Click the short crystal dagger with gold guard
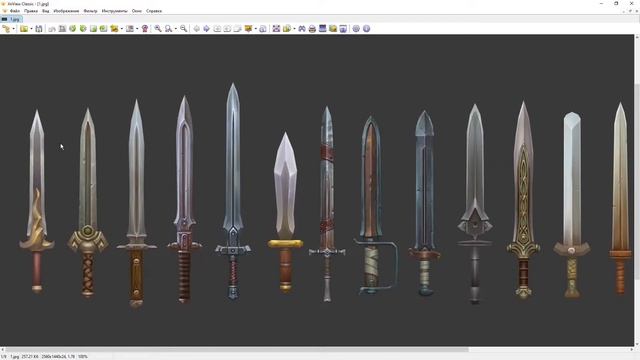The image size is (640, 360). tap(285, 211)
